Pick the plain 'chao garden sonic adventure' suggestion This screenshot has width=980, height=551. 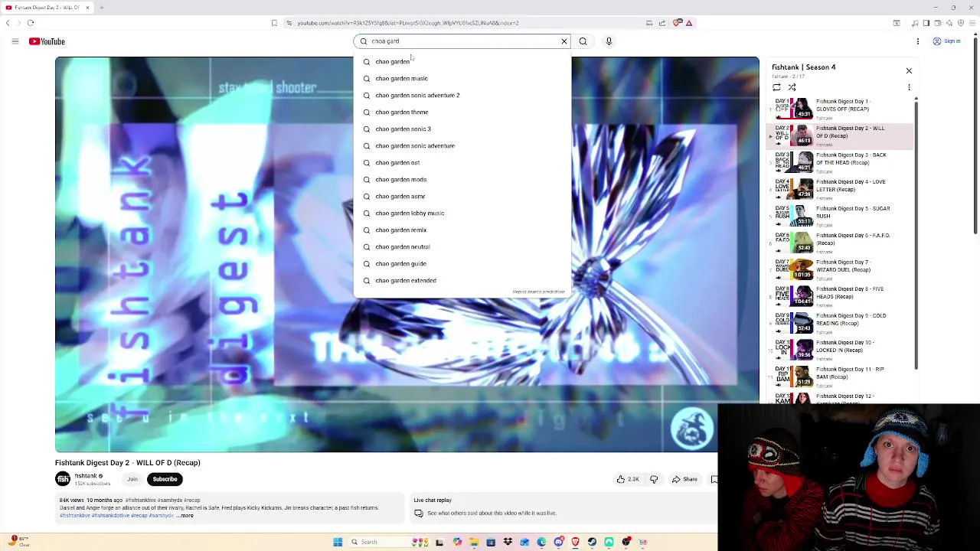462,145
